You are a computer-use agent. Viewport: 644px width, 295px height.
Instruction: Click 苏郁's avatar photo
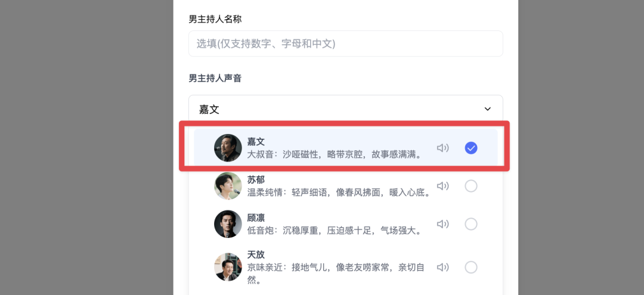(x=228, y=186)
